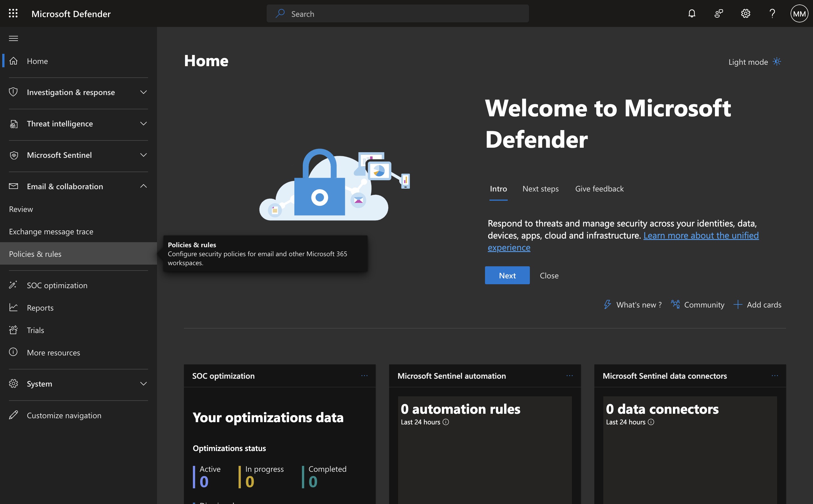This screenshot has height=504, width=813.
Task: Click the notifications bell icon
Action: click(x=692, y=13)
